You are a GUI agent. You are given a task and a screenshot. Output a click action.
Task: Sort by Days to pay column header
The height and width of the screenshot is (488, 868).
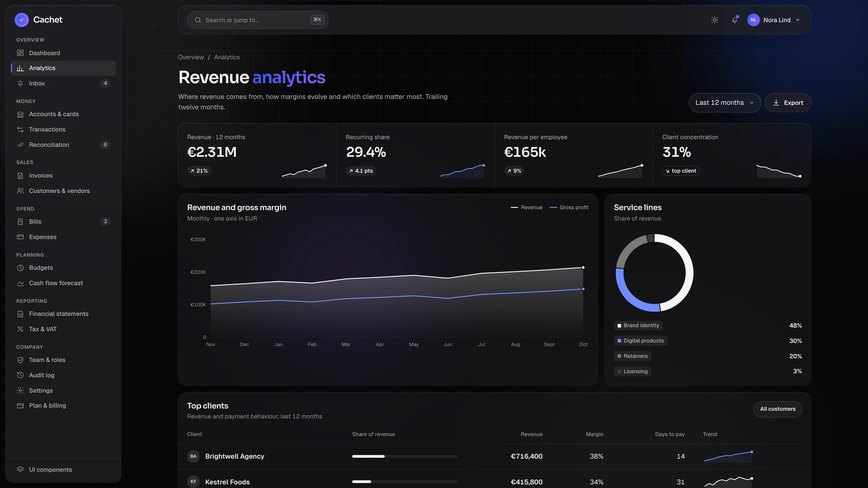pyautogui.click(x=670, y=434)
